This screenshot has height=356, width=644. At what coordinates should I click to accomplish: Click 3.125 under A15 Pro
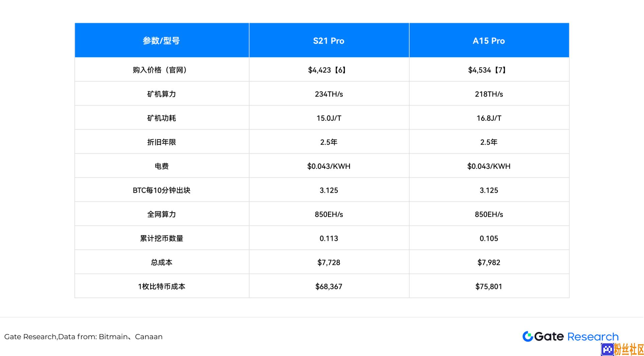489,190
